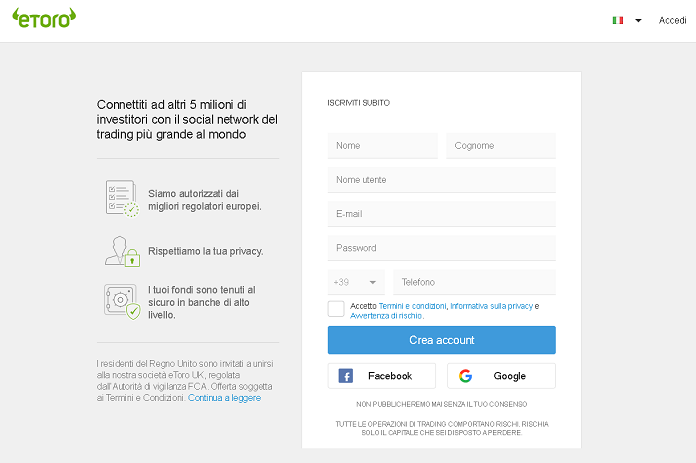Image resolution: width=696 pixels, height=463 pixels.
Task: Click Accedi in the top bar
Action: coord(672,20)
